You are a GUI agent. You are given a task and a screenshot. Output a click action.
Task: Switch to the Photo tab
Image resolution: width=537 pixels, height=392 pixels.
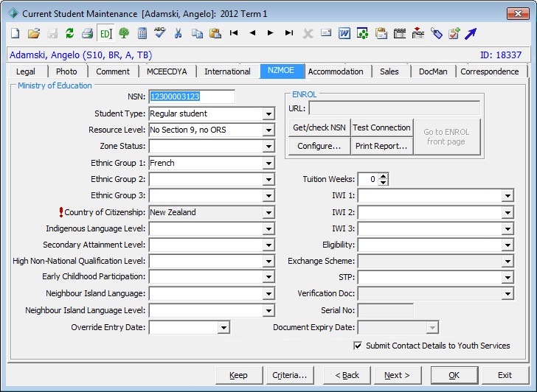[66, 71]
